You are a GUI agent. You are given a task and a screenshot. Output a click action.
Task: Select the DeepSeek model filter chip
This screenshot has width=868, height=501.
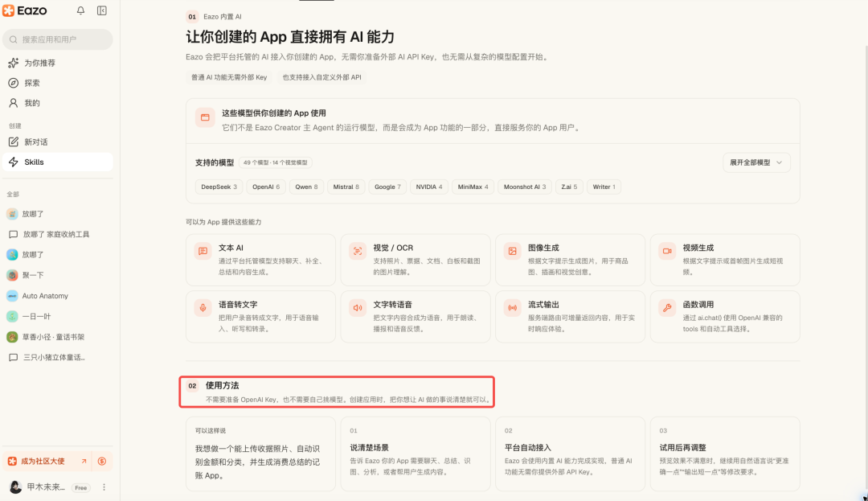pos(219,187)
